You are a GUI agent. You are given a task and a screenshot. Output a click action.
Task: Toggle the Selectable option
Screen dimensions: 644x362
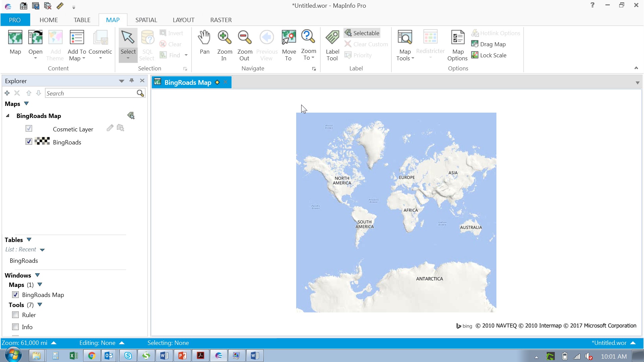coord(362,33)
